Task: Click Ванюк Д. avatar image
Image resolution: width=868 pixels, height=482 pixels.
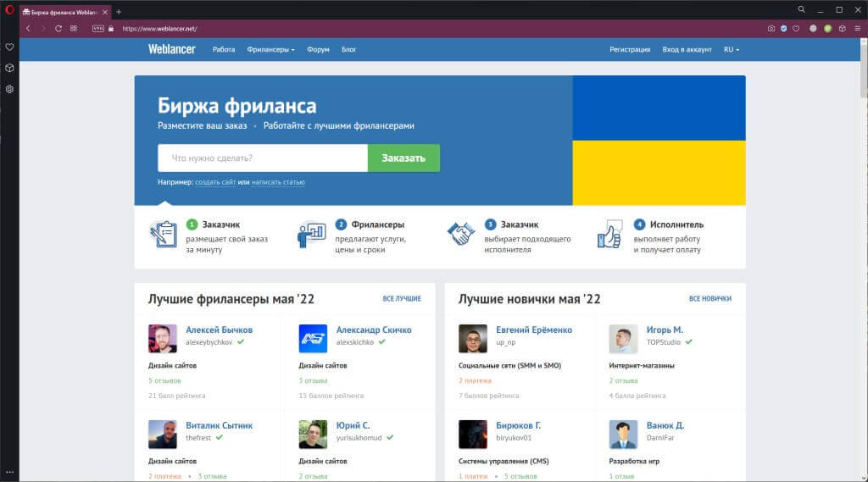Action: (x=623, y=435)
